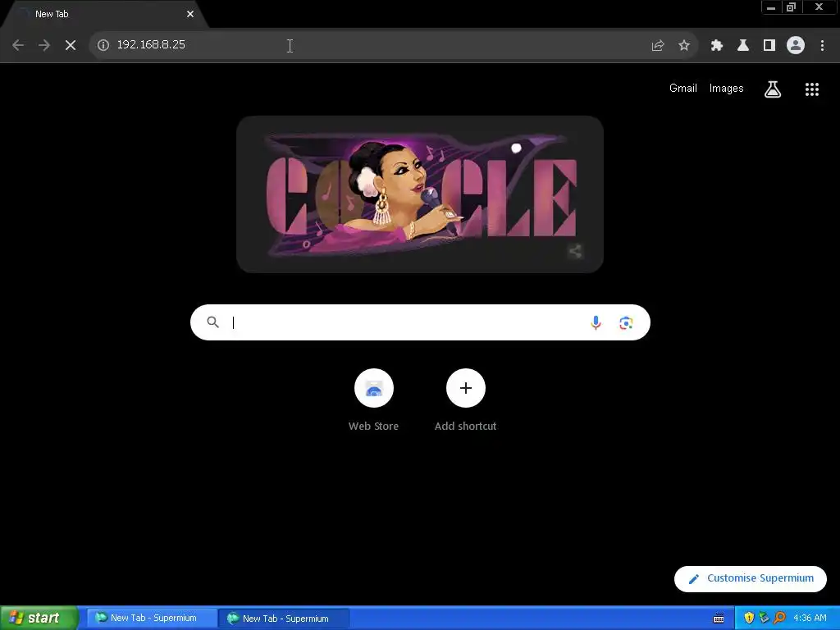Open the security shield tray icon
The height and width of the screenshot is (630, 840).
(749, 619)
